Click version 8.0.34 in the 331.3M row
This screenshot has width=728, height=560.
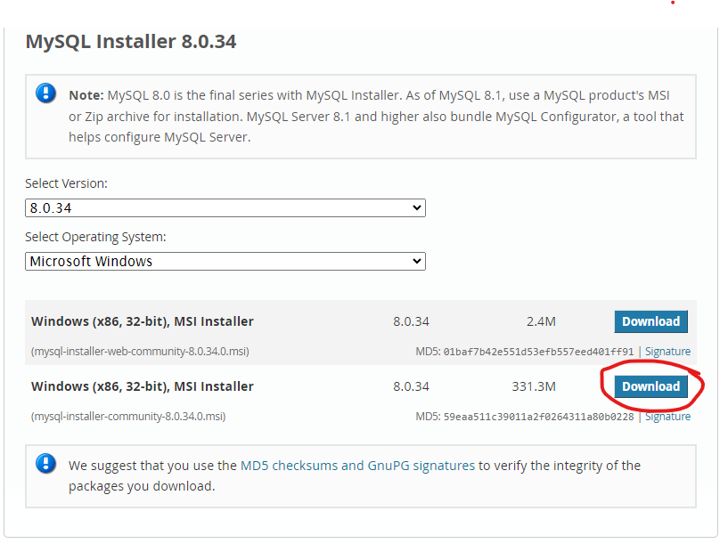(x=412, y=386)
